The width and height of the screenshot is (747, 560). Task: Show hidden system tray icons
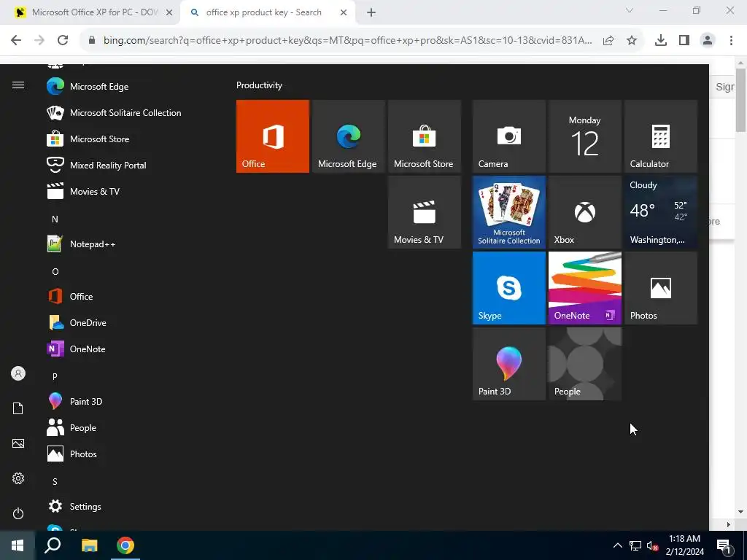617,545
